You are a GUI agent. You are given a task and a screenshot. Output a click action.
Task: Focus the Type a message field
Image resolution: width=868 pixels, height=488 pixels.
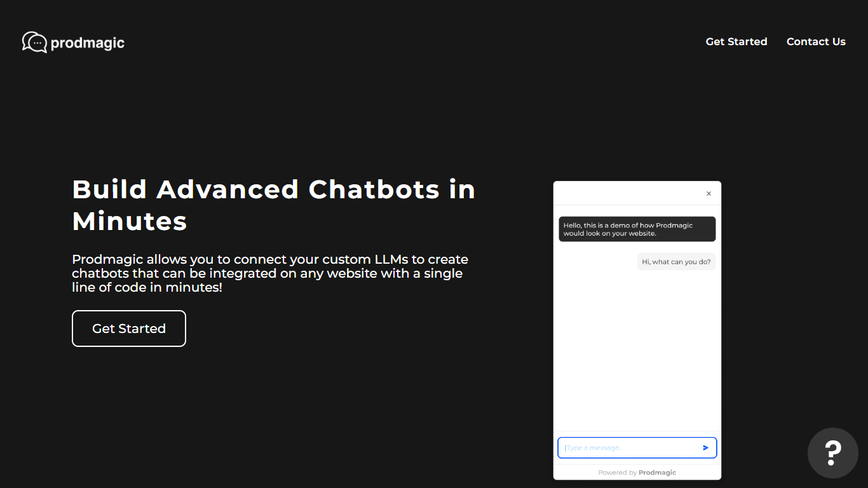point(637,448)
